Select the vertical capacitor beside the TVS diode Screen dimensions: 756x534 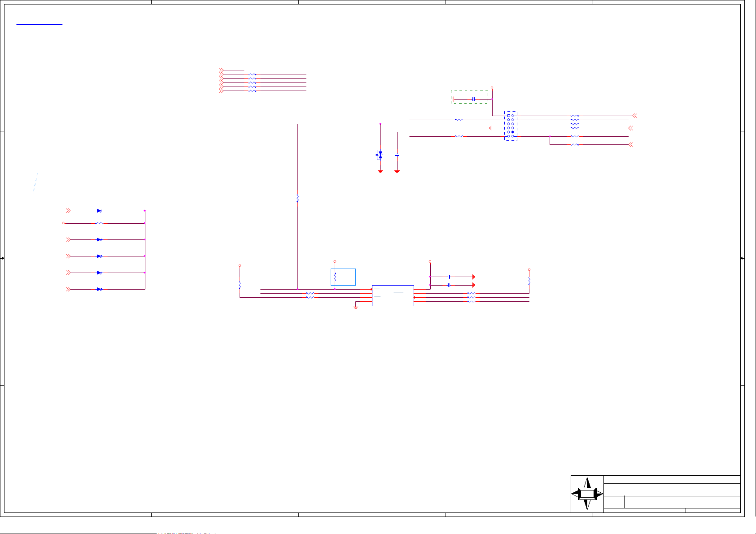[x=397, y=155]
